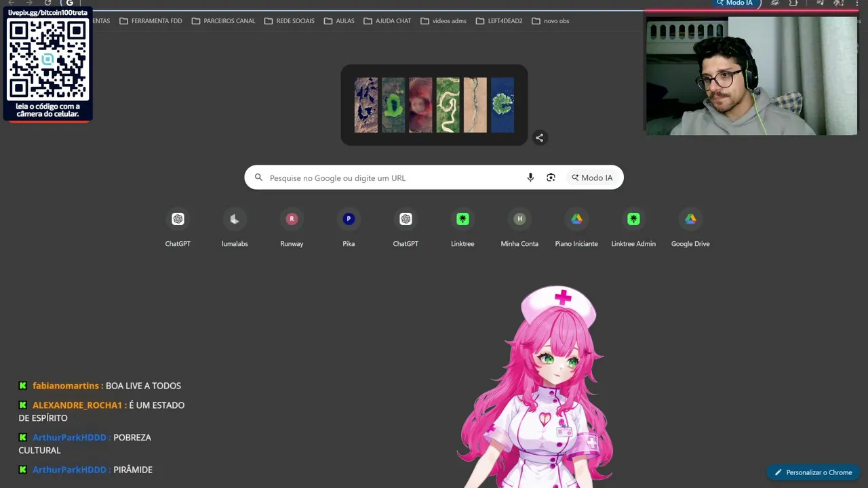This screenshot has height=488, width=868.
Task: Open the videos adms bookmark folder
Action: click(443, 21)
